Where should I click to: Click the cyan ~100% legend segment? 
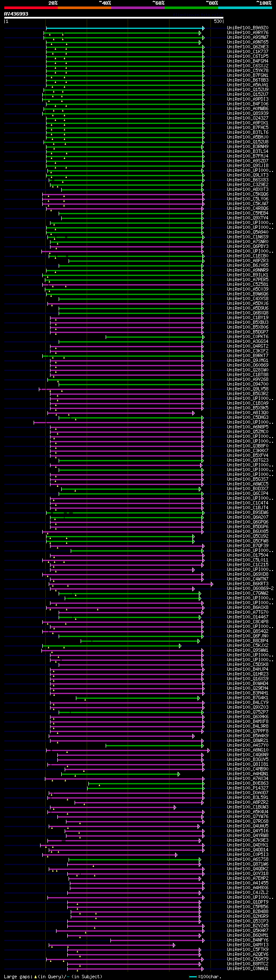(x=245, y=7)
